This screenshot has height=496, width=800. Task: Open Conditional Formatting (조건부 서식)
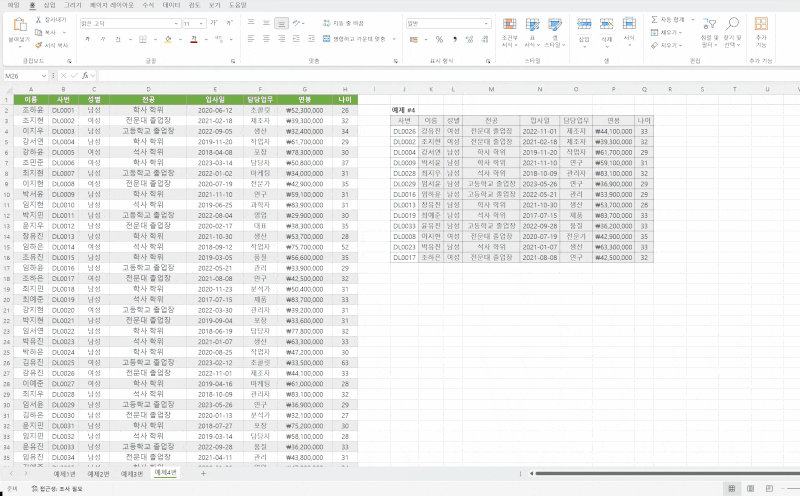tap(509, 28)
